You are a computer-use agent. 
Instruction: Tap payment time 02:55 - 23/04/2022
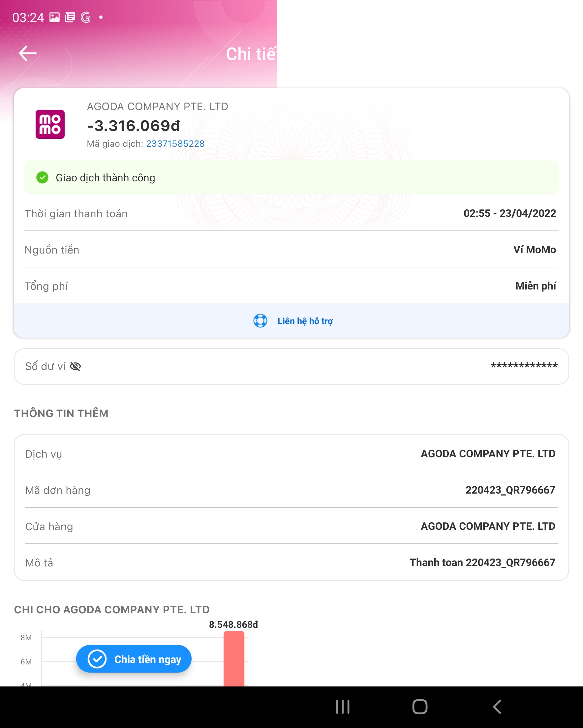[509, 213]
